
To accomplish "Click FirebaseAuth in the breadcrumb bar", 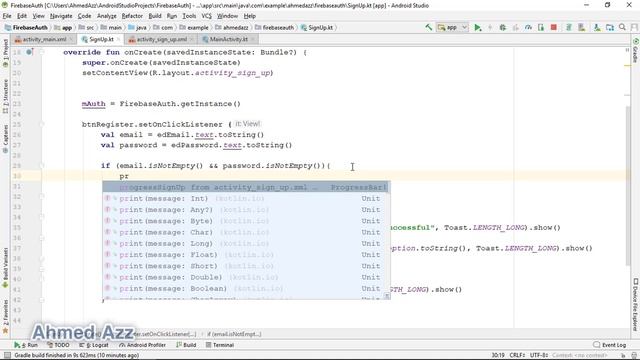I will [x=27, y=28].
